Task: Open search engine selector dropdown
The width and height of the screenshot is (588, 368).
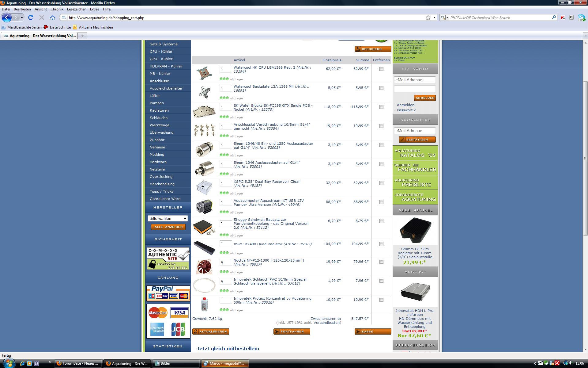Action: coord(444,17)
